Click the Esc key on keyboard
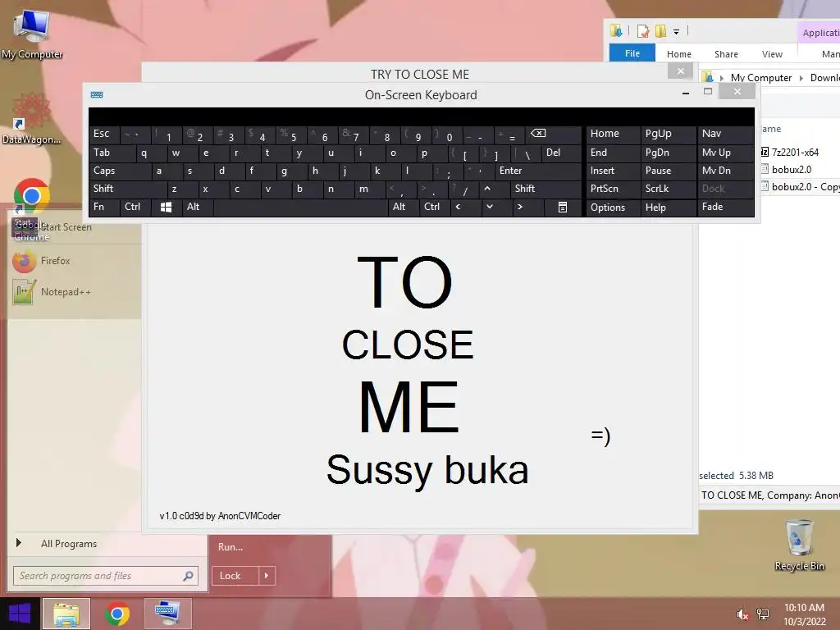840x630 pixels. click(x=104, y=134)
